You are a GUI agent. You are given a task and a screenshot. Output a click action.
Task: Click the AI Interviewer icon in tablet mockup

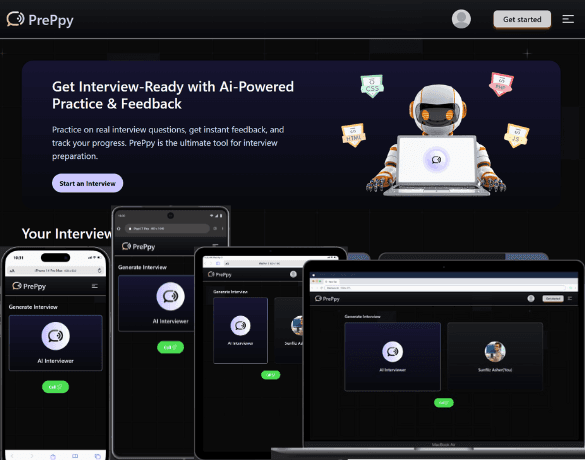[x=240, y=326]
